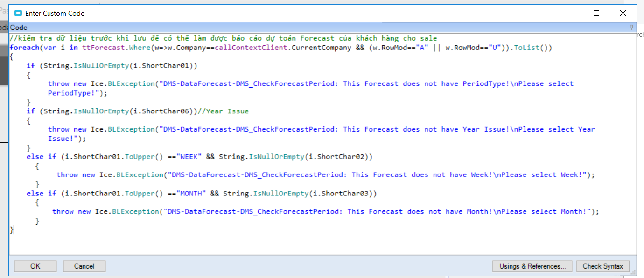Screen dimensions: 644x278
Task: Toggle the Code panel pin icon
Action: coord(632,28)
